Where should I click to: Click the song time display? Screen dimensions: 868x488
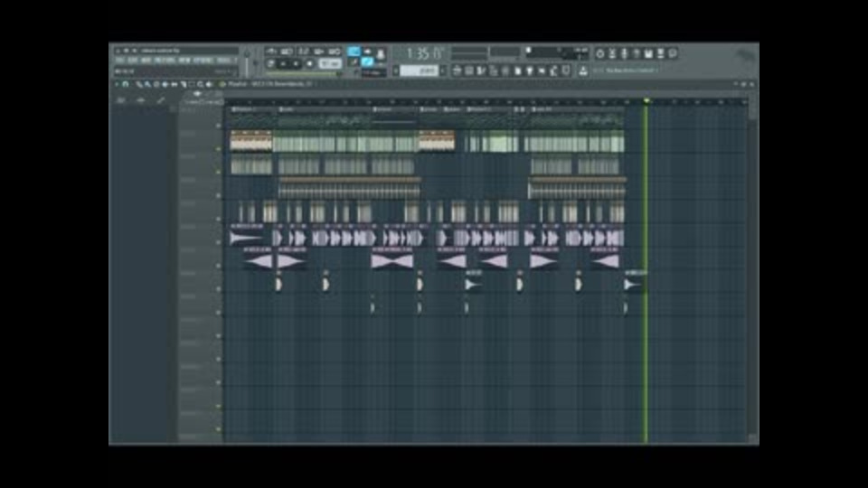point(425,53)
